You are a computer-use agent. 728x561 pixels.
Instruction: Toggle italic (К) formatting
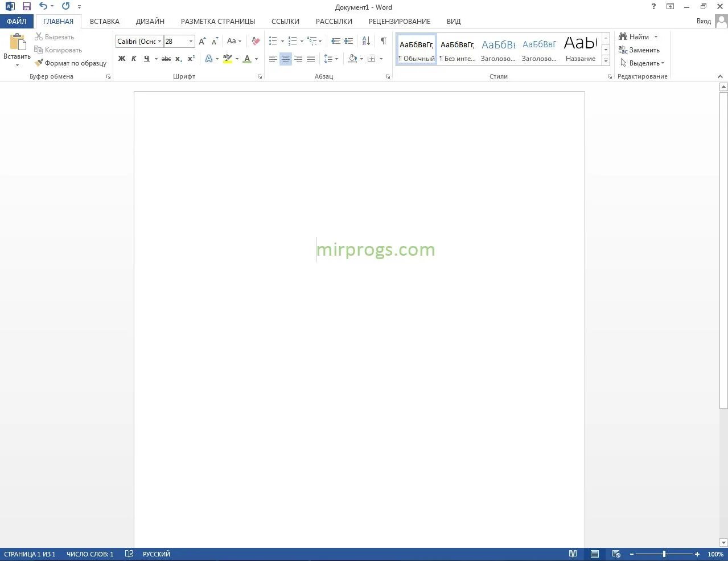point(134,59)
